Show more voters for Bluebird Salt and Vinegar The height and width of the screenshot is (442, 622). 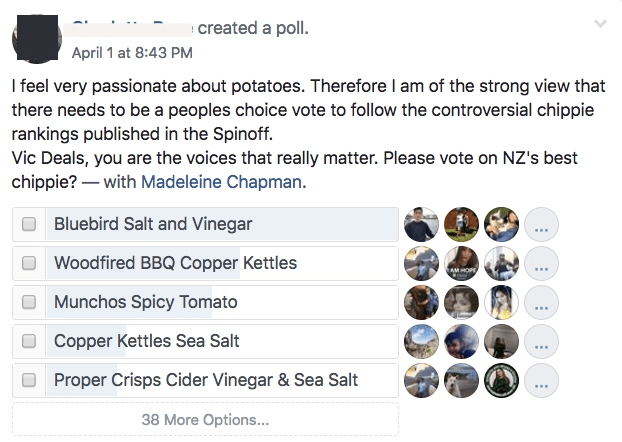541,225
